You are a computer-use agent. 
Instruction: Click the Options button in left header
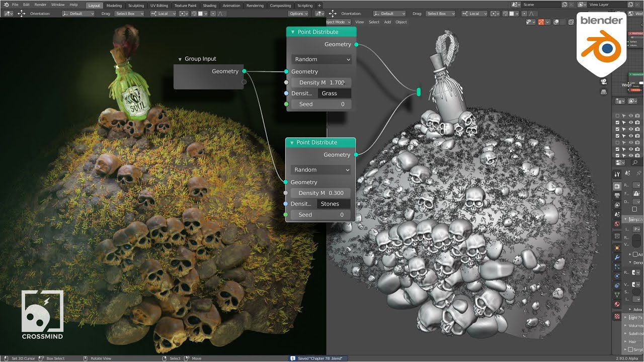[298, 14]
